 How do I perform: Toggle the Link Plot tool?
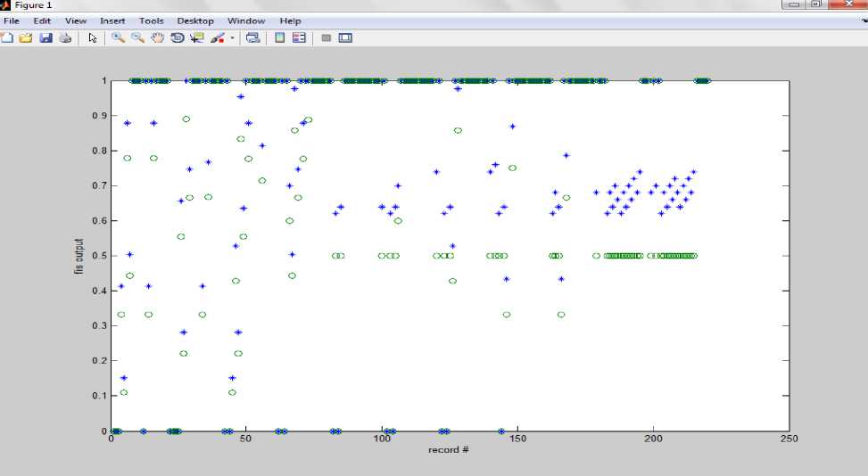(x=253, y=38)
